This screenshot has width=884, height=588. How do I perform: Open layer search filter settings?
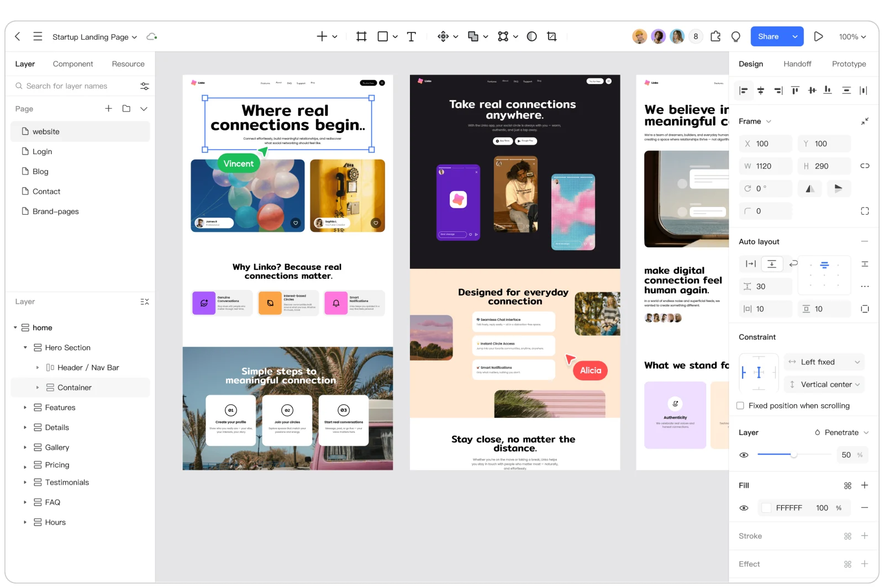[145, 86]
